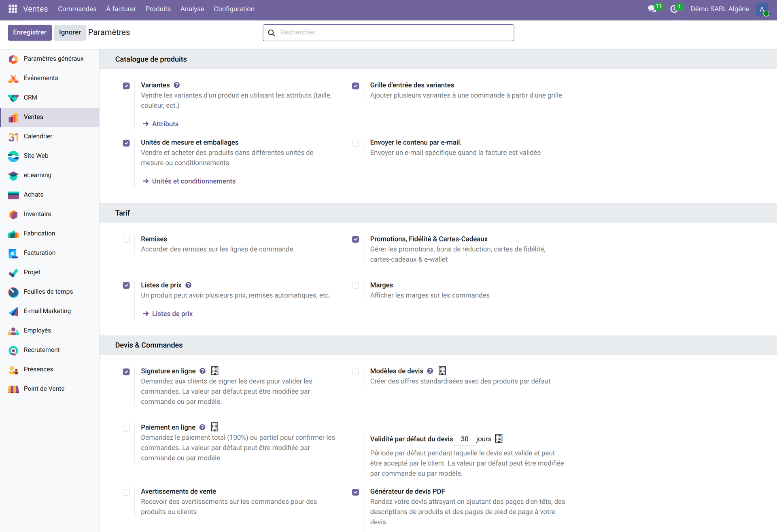Open the activities clock icon

pyautogui.click(x=674, y=9)
